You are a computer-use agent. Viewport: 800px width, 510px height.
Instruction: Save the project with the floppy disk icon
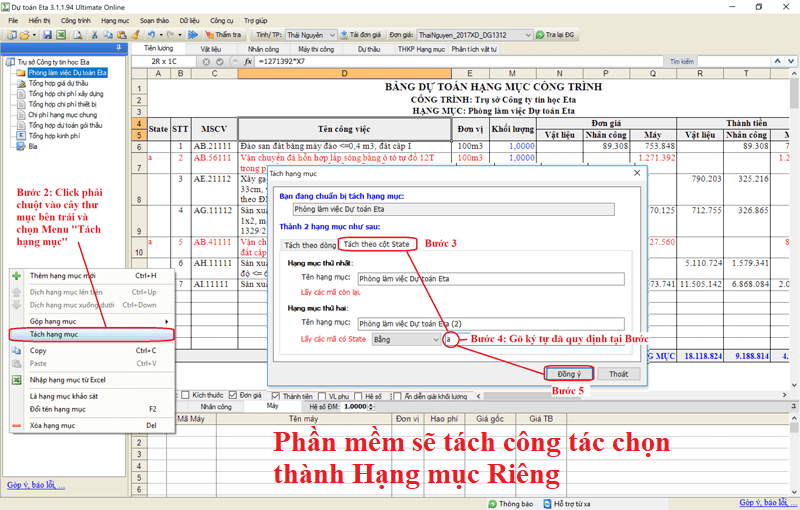tap(47, 35)
